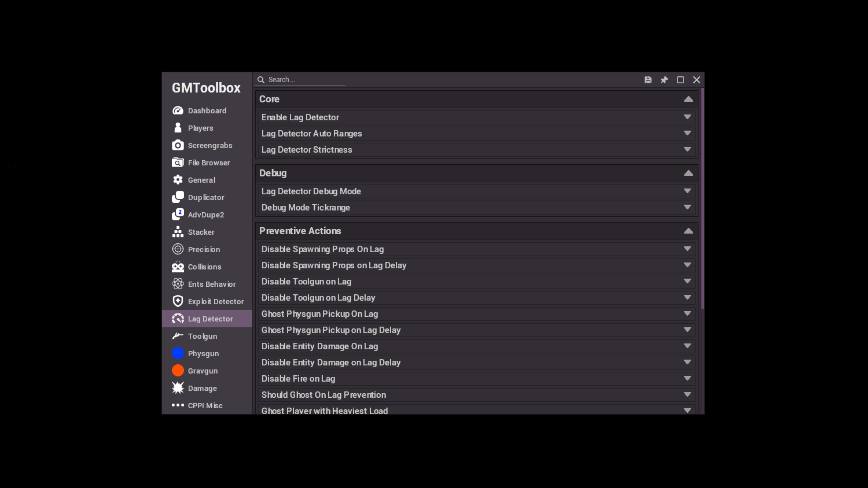The height and width of the screenshot is (488, 868).
Task: Open the Physgun sidebar tab
Action: (x=207, y=353)
